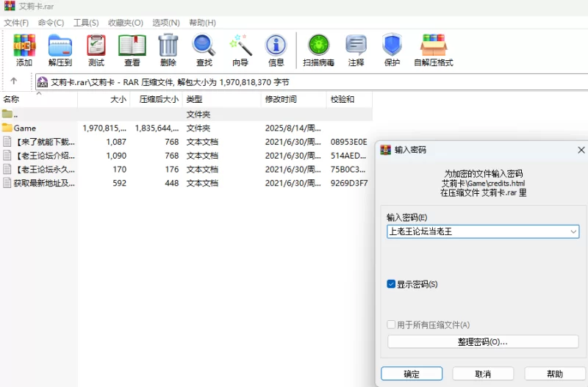The width and height of the screenshot is (588, 387).
Task: Click size value 1,090
Action: (x=116, y=156)
